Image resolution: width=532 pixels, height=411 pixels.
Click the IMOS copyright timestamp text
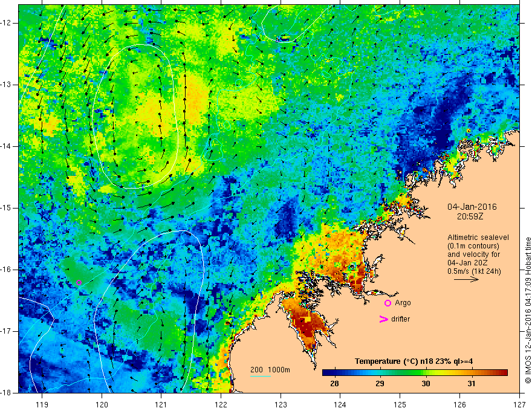coord(528,311)
